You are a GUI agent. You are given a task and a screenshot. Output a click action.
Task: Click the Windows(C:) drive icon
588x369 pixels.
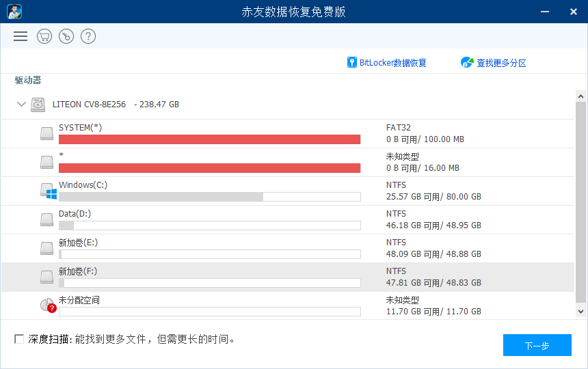coord(47,191)
